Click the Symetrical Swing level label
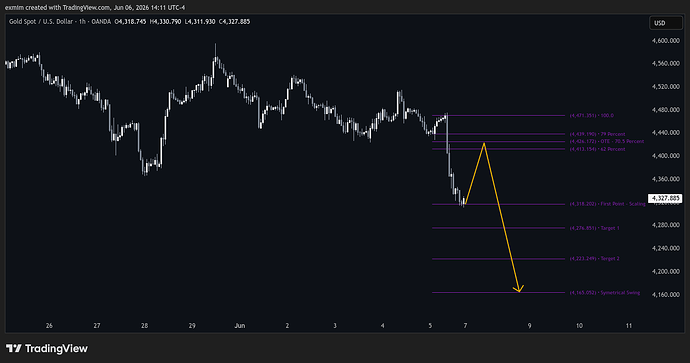690x363 pixels. (x=605, y=293)
